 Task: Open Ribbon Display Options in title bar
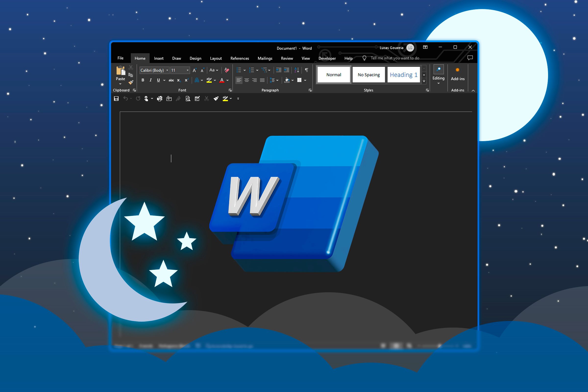pyautogui.click(x=425, y=47)
